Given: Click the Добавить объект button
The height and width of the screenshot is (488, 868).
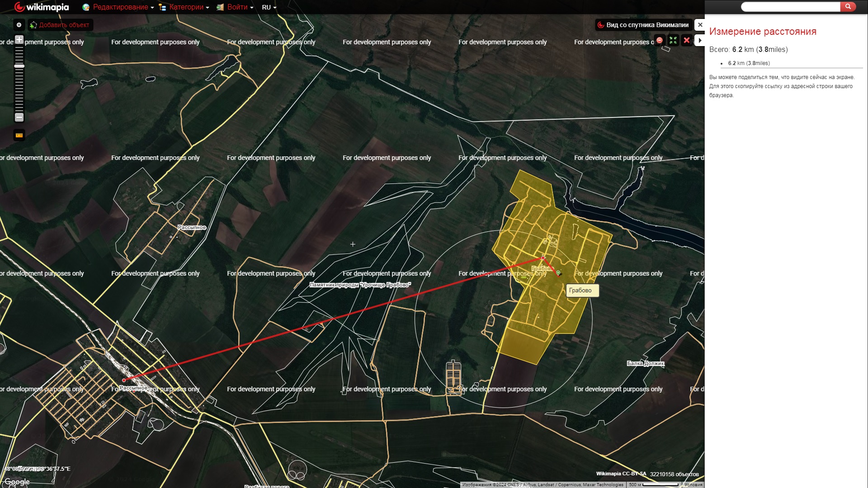Looking at the screenshot, I should (60, 25).
